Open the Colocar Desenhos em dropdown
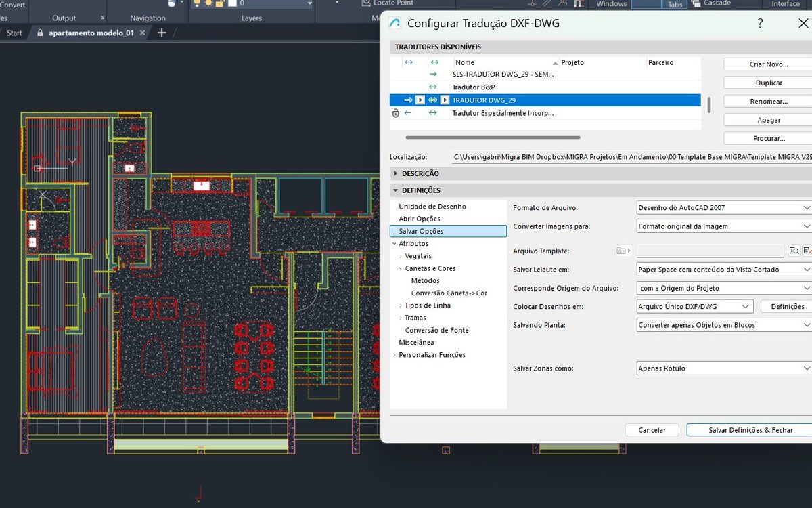Screen dimensions: 812x508 (x=695, y=307)
